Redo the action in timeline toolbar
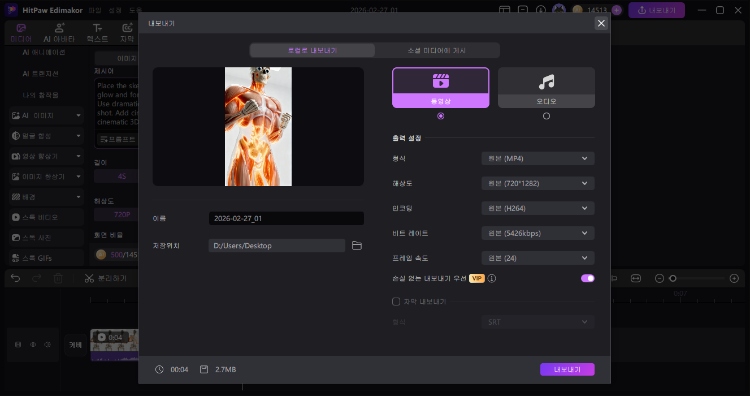 pyautogui.click(x=37, y=278)
